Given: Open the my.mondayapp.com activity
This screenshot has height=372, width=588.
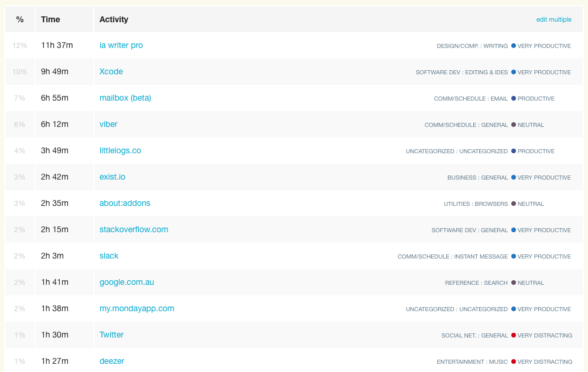Looking at the screenshot, I should click(136, 309).
